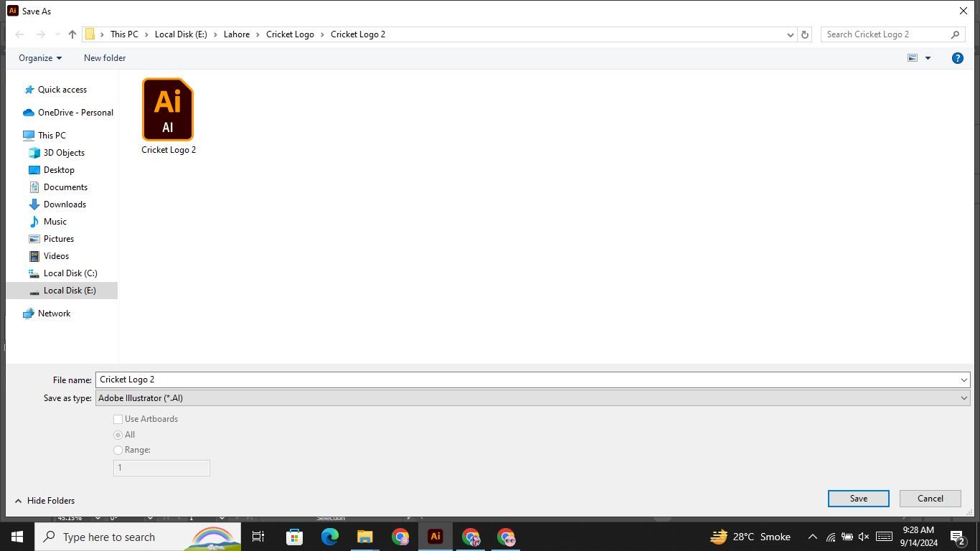Enable the Use Artboards checkbox
The height and width of the screenshot is (551, 980).
coord(118,419)
